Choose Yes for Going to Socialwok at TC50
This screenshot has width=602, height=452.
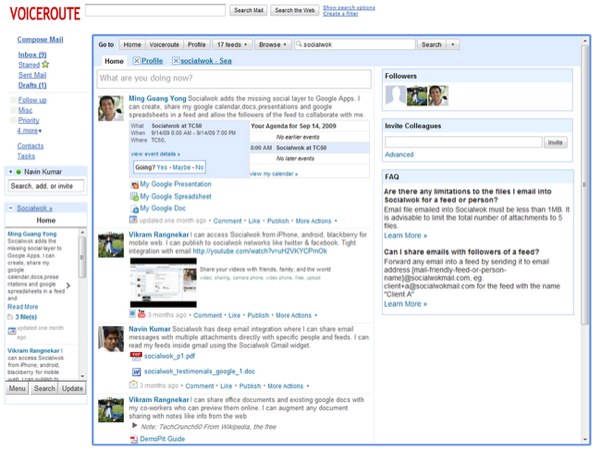pos(162,167)
